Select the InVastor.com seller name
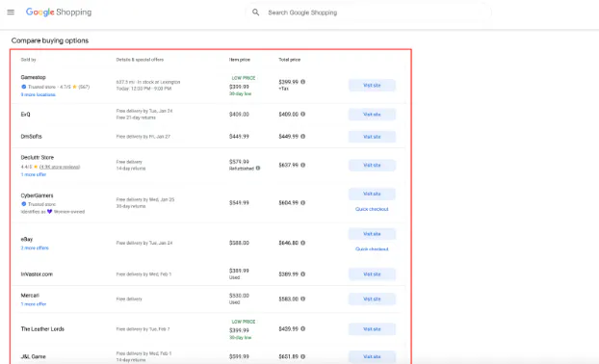Image resolution: width=599 pixels, height=364 pixels. pos(37,274)
